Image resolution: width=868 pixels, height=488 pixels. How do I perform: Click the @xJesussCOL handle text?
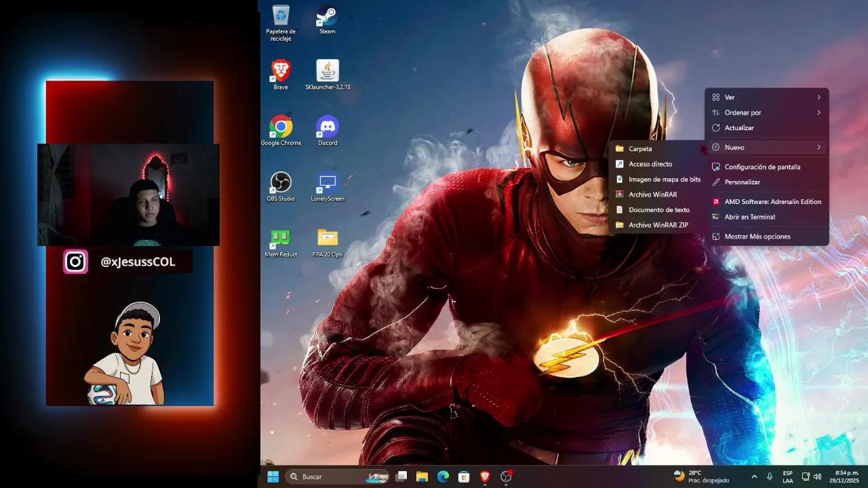click(138, 262)
